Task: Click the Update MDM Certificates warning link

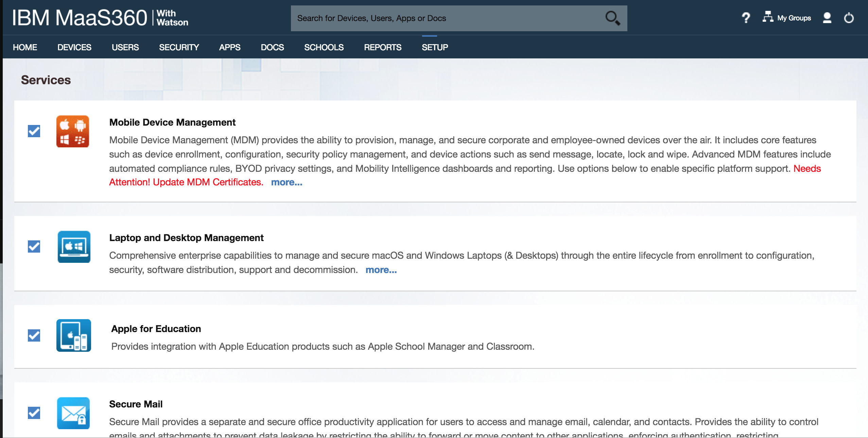Action: (208, 182)
